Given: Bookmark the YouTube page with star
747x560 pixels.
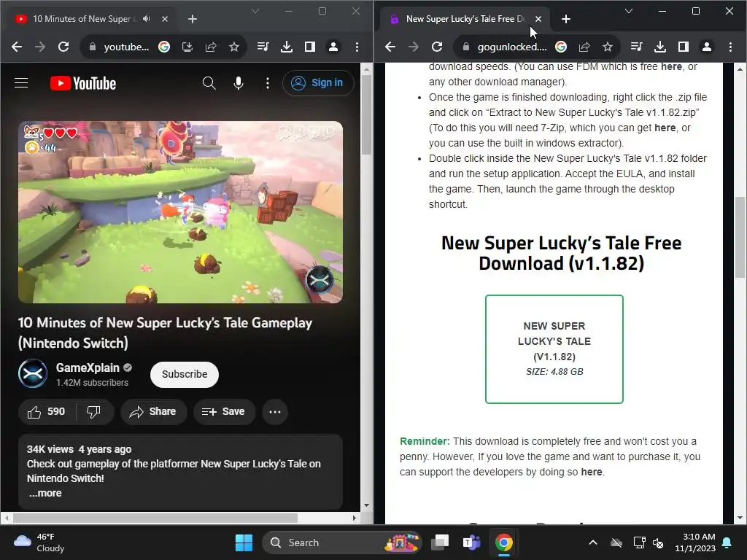Looking at the screenshot, I should (x=234, y=47).
